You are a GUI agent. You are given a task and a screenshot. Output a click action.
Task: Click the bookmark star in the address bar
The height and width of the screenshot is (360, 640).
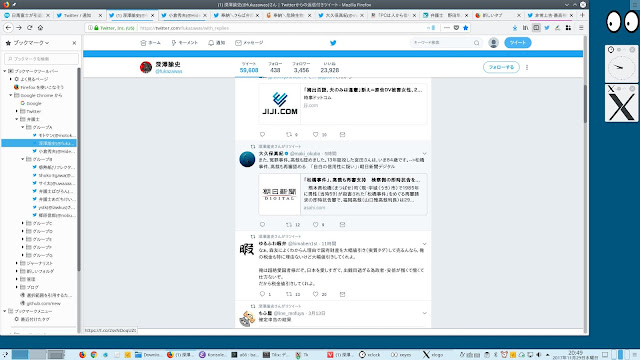(x=466, y=28)
